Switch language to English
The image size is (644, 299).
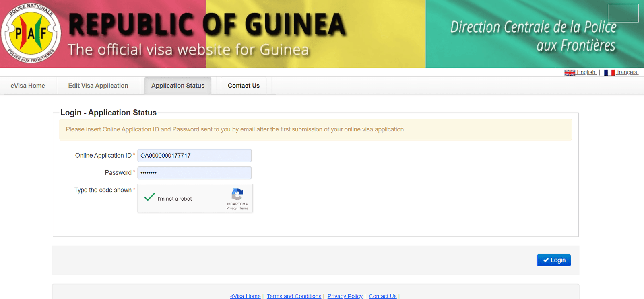[x=586, y=72]
